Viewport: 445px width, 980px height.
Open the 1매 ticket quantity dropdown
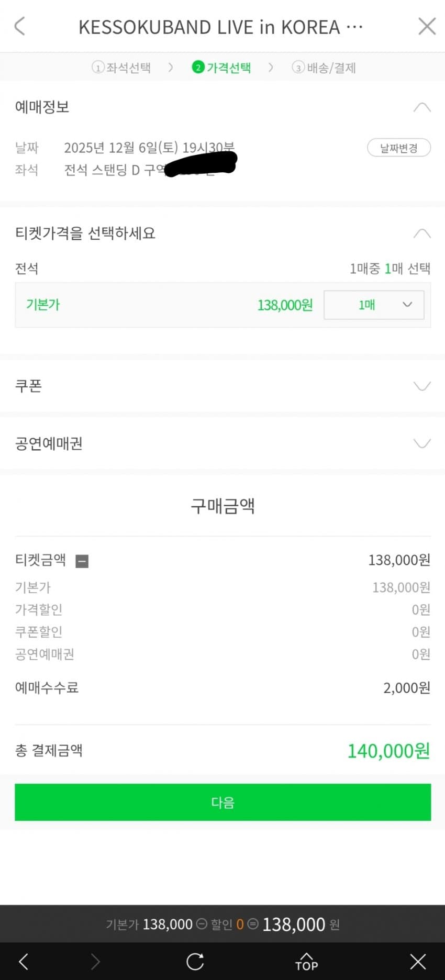click(374, 305)
